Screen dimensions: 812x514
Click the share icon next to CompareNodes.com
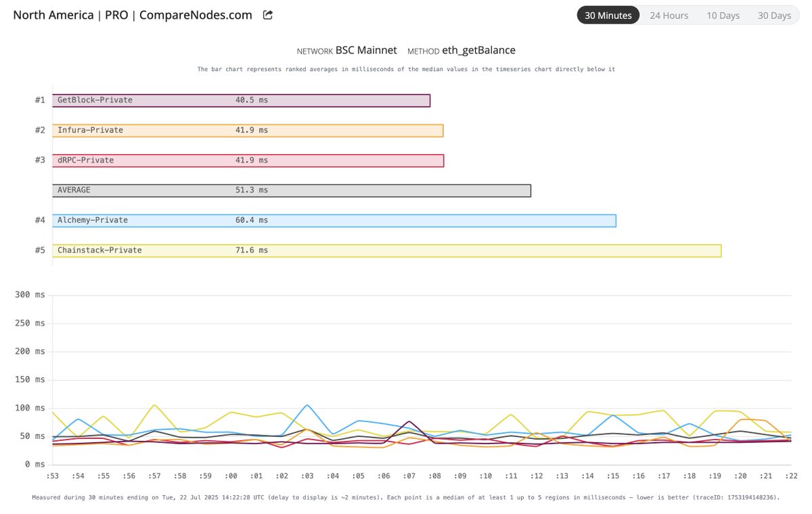[268, 15]
